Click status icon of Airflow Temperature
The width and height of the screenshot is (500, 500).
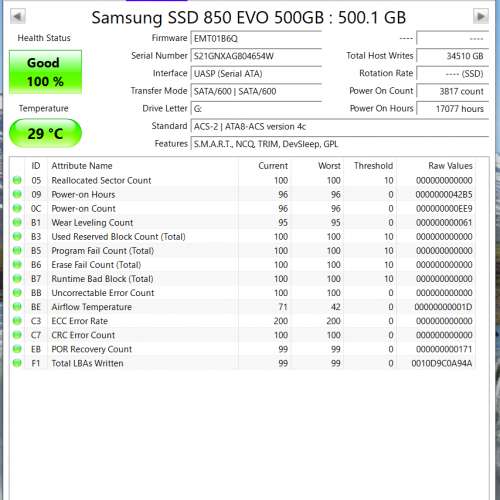tap(17, 307)
